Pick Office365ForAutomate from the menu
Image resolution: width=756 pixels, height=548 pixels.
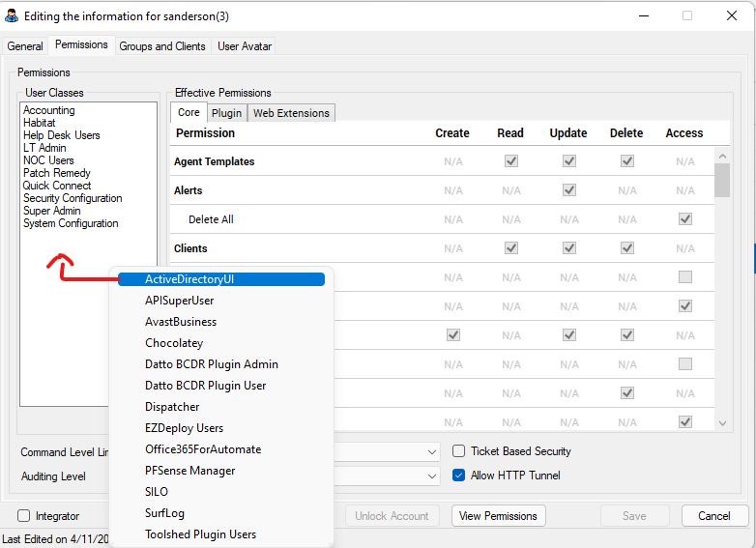tap(203, 449)
